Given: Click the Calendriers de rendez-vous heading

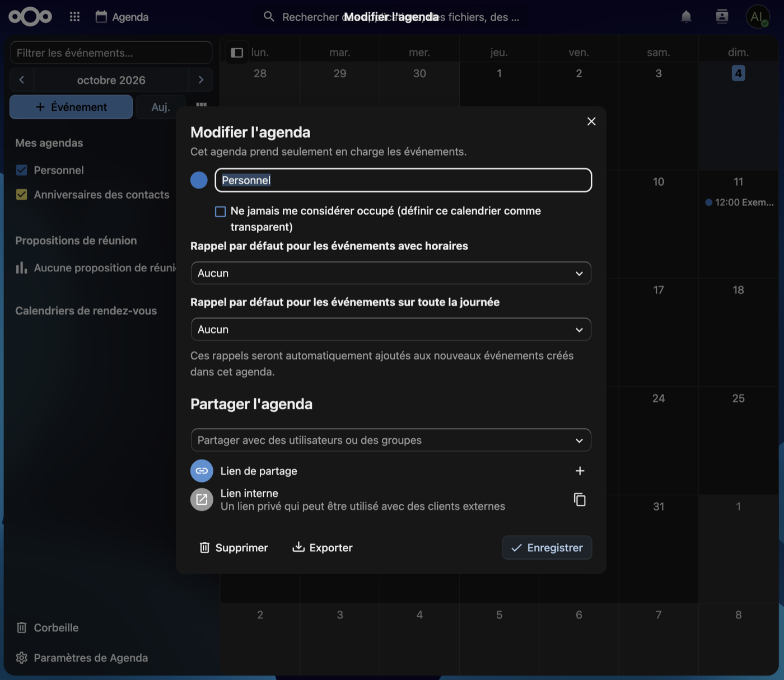Looking at the screenshot, I should click(86, 311).
